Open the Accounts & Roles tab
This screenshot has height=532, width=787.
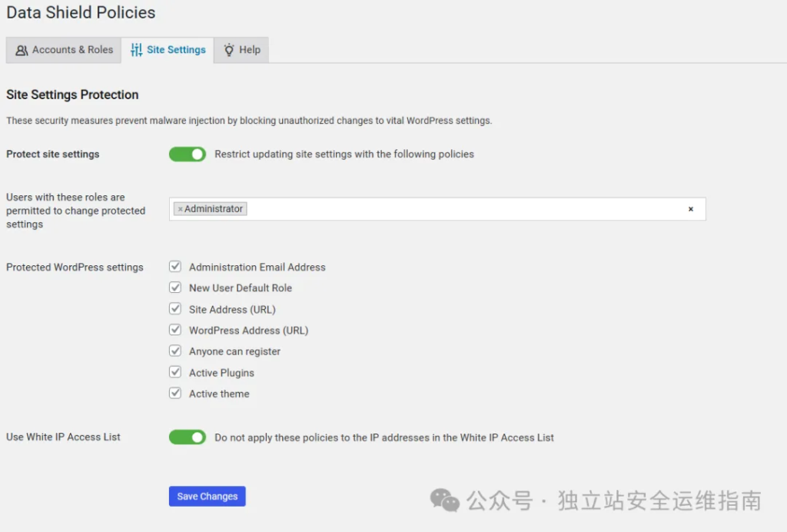[64, 50]
